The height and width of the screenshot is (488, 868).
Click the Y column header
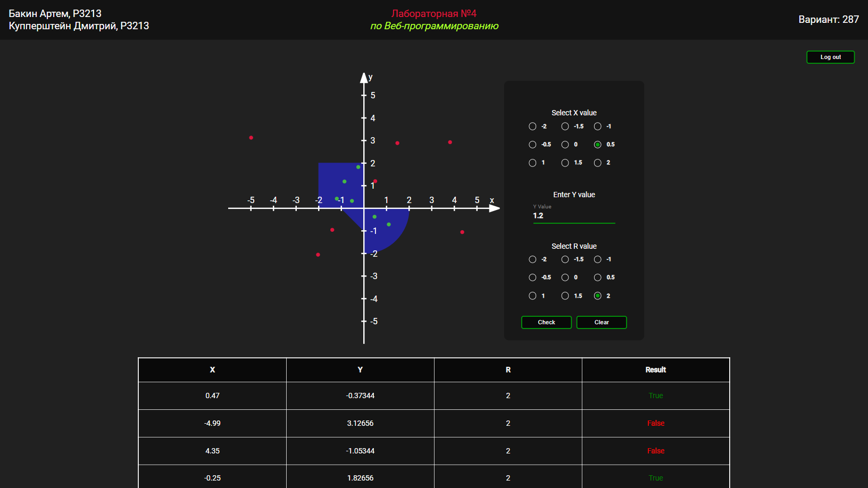360,370
